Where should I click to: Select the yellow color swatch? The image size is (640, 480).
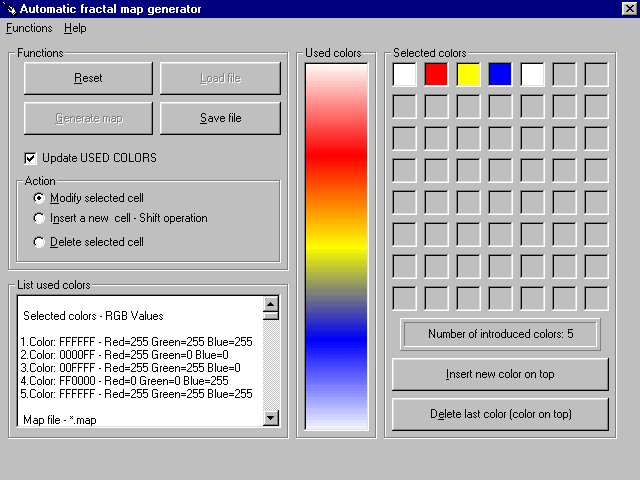pyautogui.click(x=468, y=74)
